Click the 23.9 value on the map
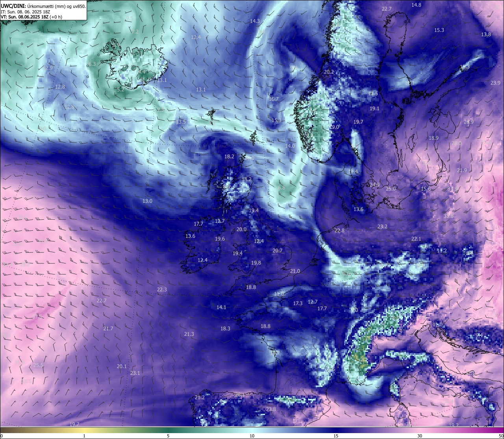Viewport: 504px width, 439px height. [x=495, y=83]
